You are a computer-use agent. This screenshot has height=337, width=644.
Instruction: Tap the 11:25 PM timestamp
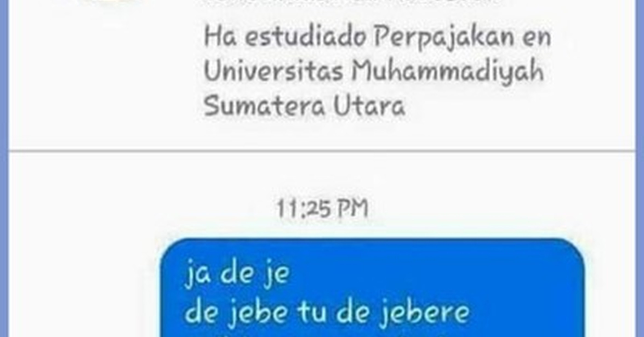coord(323,209)
